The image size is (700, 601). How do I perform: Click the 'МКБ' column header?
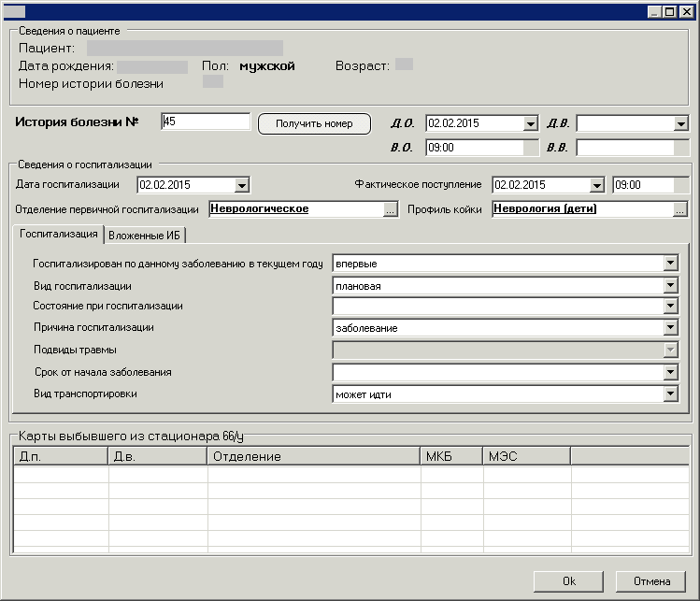(451, 456)
